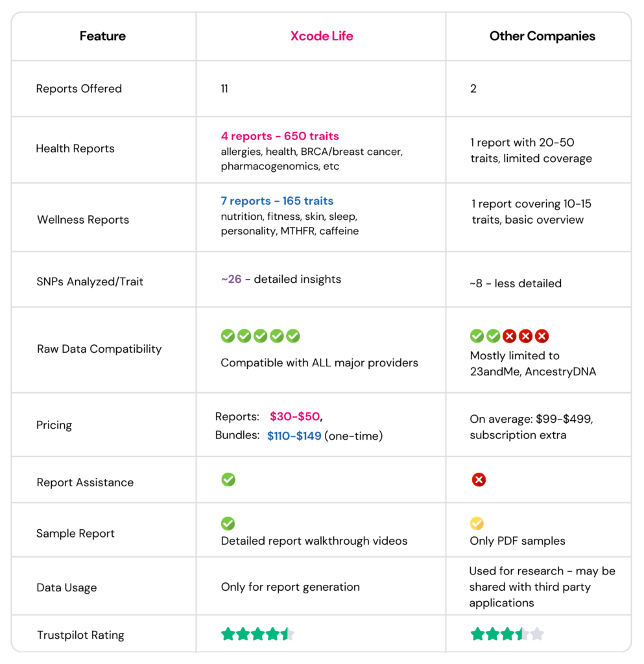
Task: Open the "7 reports - 165 traits" link
Action: (x=277, y=201)
